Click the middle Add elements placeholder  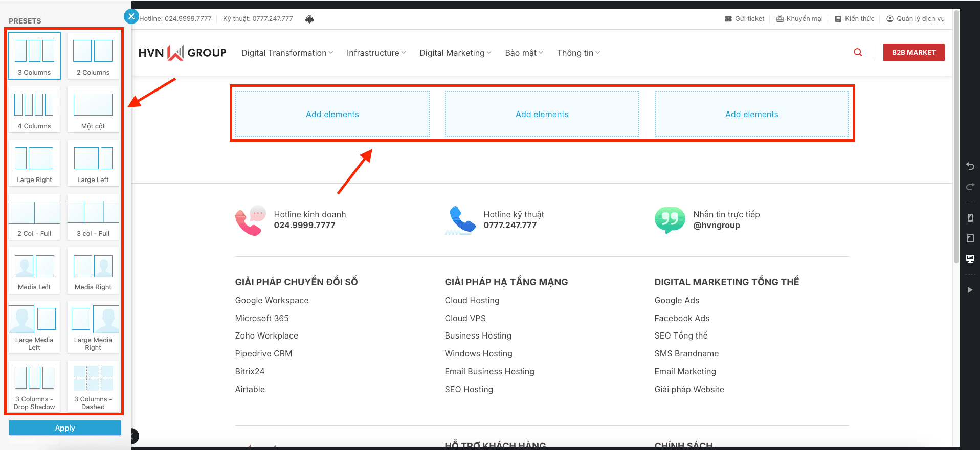[542, 115]
